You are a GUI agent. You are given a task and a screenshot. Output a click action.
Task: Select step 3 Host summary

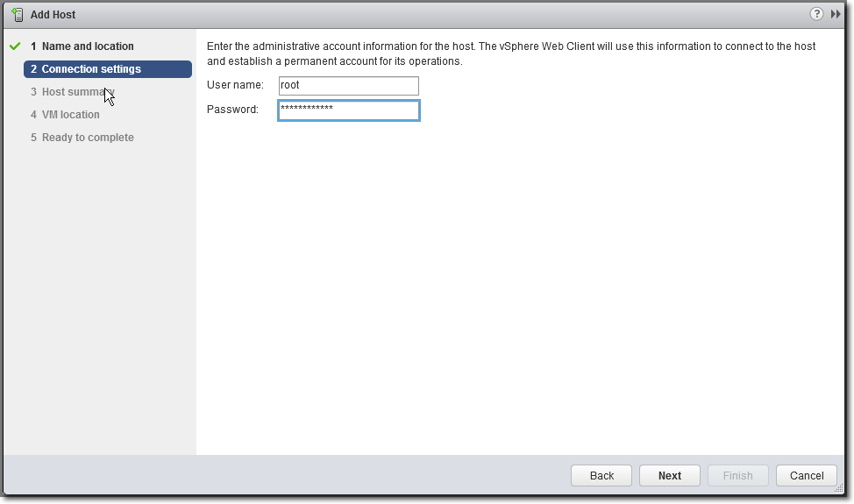pyautogui.click(x=73, y=92)
